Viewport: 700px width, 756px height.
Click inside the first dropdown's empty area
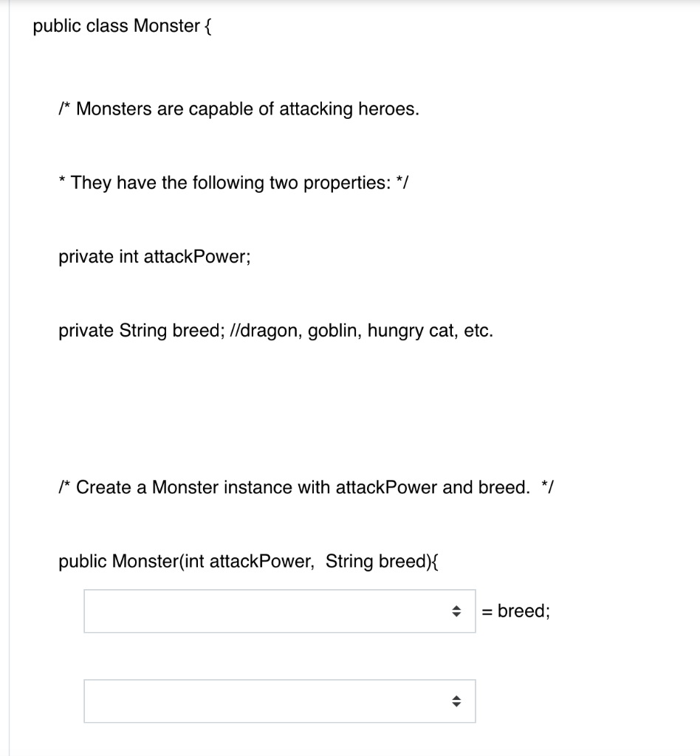[x=222, y=611]
